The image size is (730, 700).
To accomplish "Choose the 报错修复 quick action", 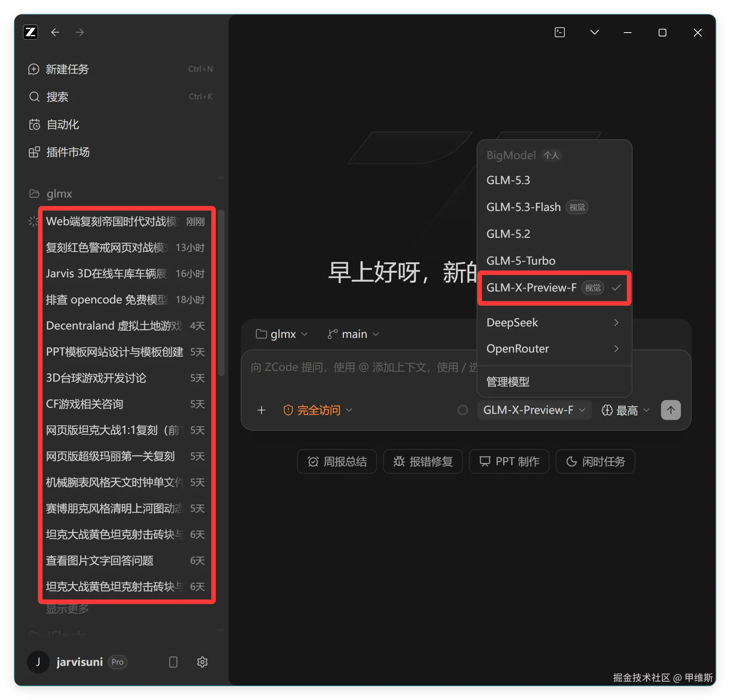I will [x=423, y=461].
